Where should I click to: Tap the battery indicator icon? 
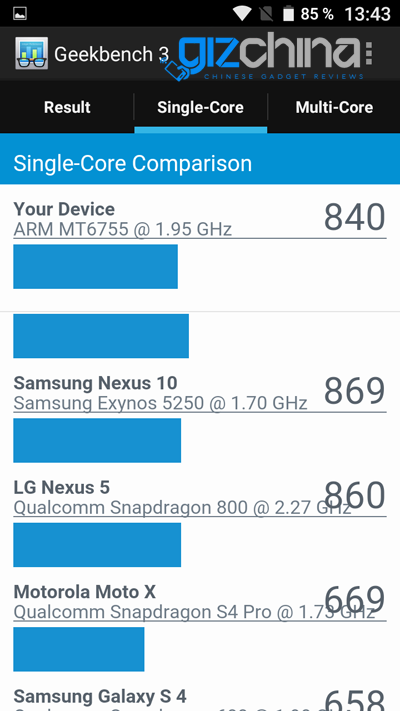pos(288,14)
